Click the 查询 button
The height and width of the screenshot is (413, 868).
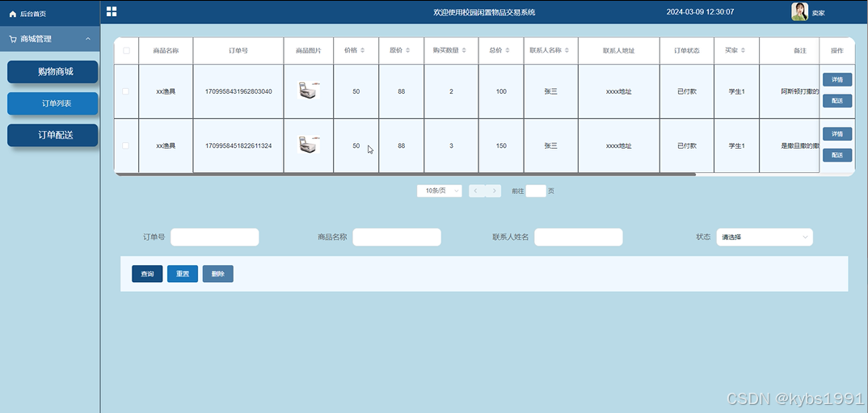tap(147, 274)
